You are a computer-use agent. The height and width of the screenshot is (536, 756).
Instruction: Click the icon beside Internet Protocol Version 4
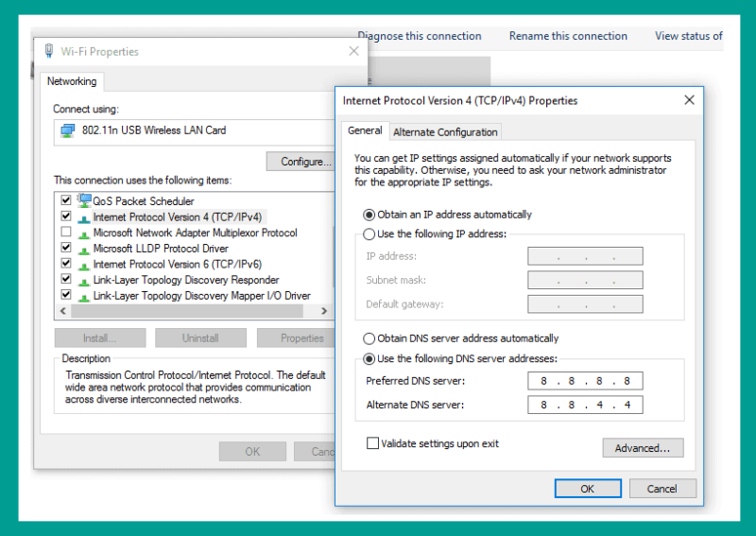click(x=84, y=218)
